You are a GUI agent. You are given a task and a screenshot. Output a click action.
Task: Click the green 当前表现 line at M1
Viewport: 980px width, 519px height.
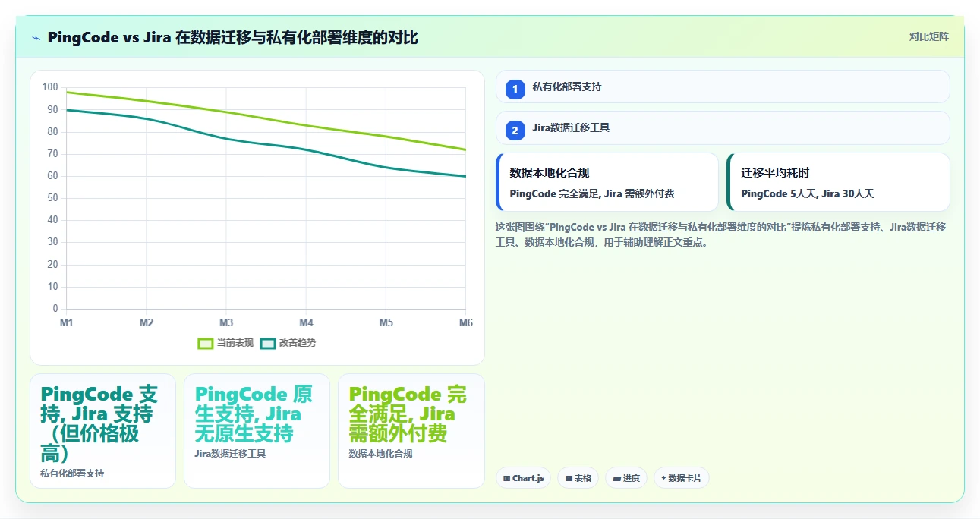[68, 92]
